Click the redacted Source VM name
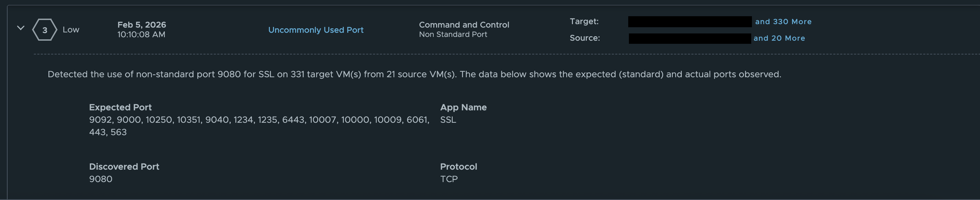The width and height of the screenshot is (980, 200). 689,38
